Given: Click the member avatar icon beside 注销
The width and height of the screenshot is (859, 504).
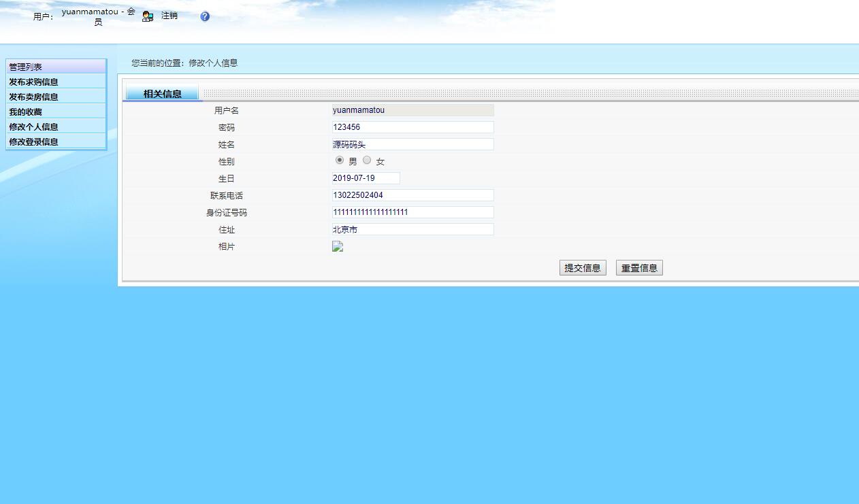Looking at the screenshot, I should (147, 15).
